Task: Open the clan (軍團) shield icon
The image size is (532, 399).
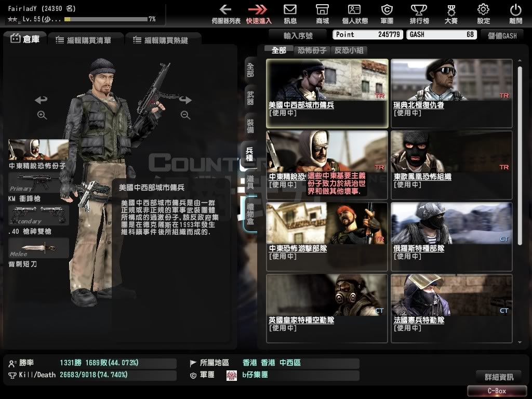Action: point(387,9)
